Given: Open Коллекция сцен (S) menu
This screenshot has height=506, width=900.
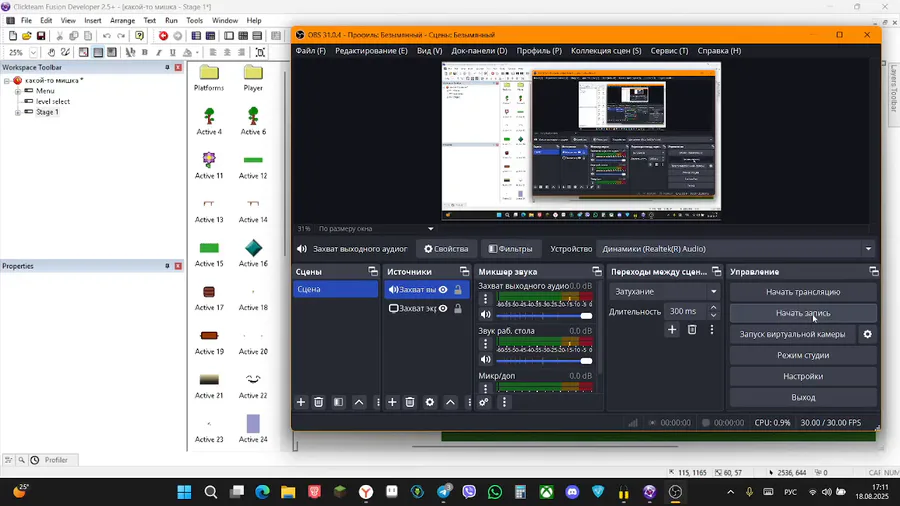Looking at the screenshot, I should pos(606,50).
